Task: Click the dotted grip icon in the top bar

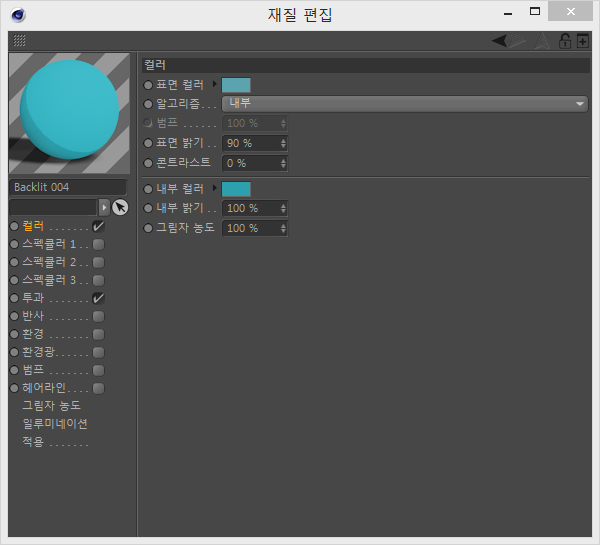Action: tap(19, 40)
